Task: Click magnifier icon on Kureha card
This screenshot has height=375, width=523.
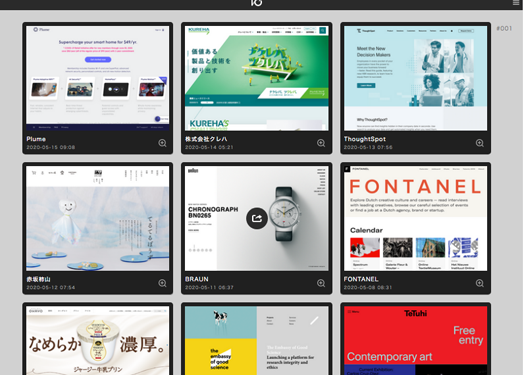Action: click(321, 143)
